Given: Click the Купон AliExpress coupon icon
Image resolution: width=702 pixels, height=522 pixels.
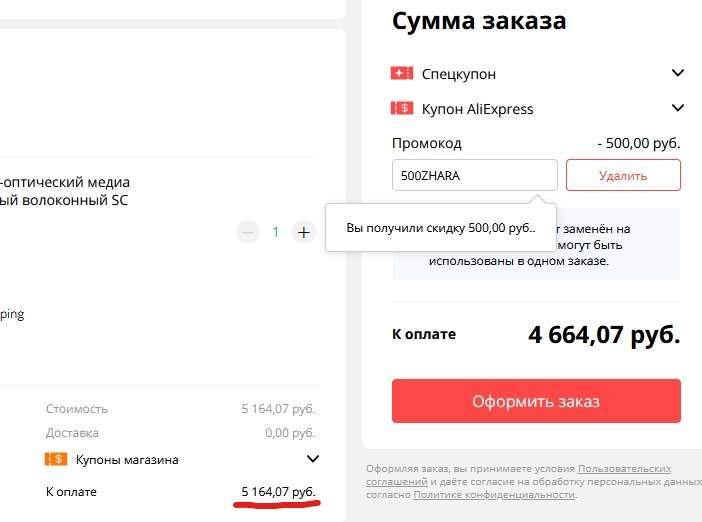Looking at the screenshot, I should coord(402,108).
